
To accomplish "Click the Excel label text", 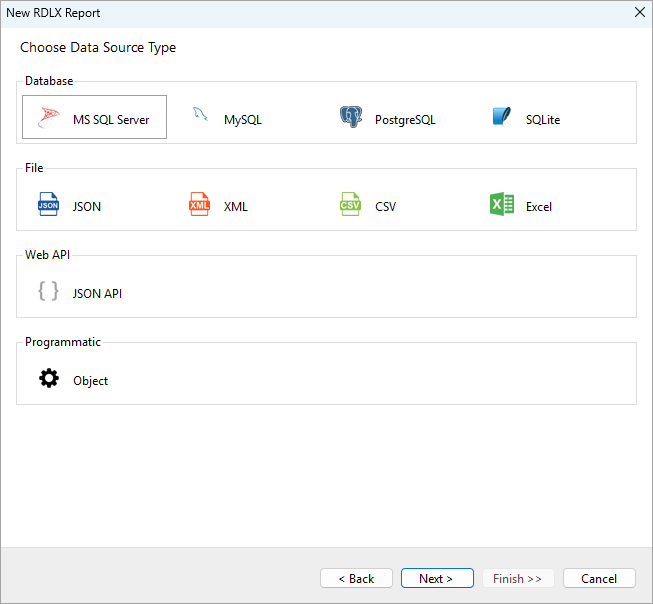I will click(539, 207).
